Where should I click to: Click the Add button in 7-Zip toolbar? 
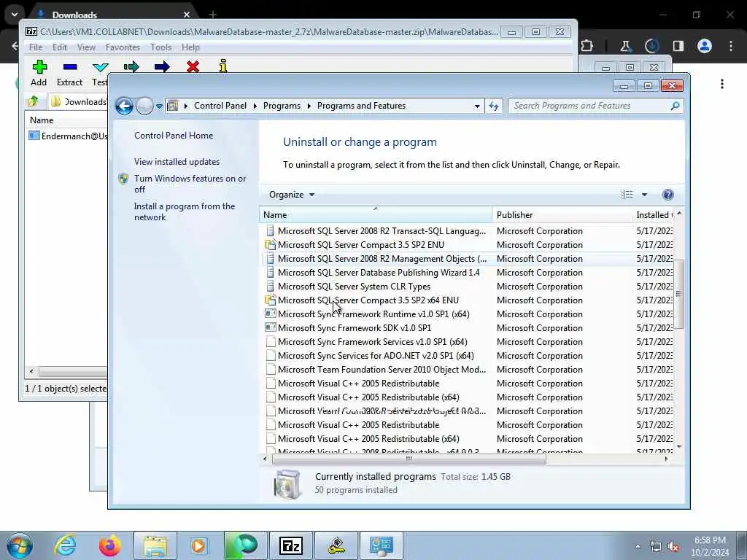pyautogui.click(x=39, y=73)
